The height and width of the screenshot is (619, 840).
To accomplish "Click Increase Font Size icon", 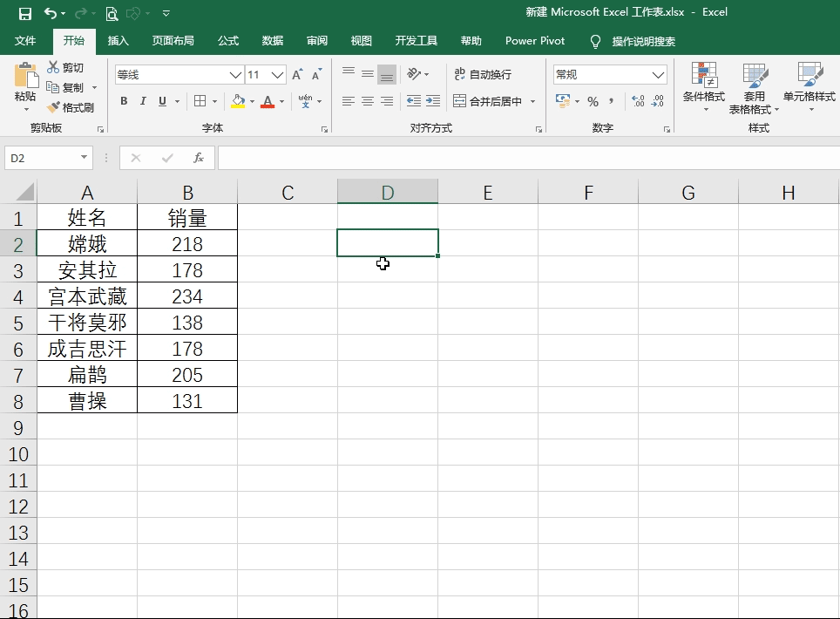I will pos(297,74).
